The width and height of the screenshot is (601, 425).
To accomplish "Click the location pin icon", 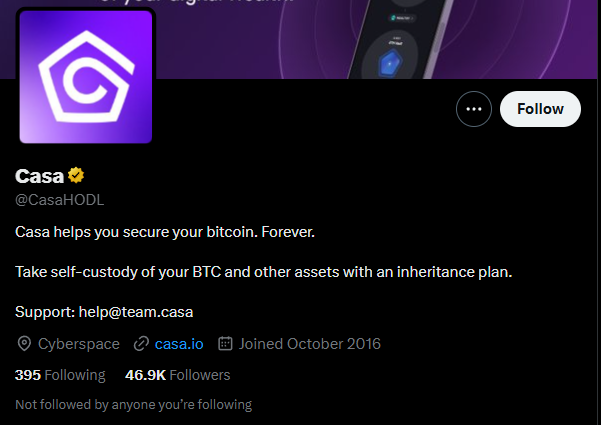I will (25, 344).
